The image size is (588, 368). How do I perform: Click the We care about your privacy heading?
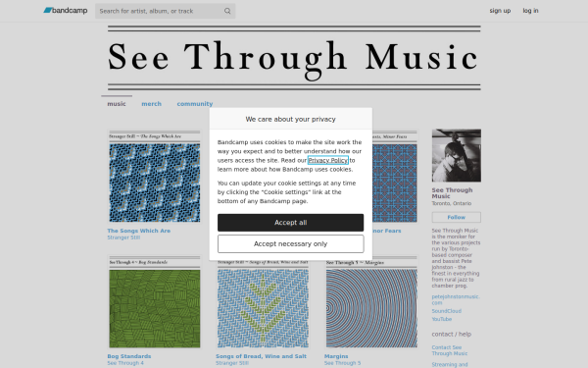291,120
